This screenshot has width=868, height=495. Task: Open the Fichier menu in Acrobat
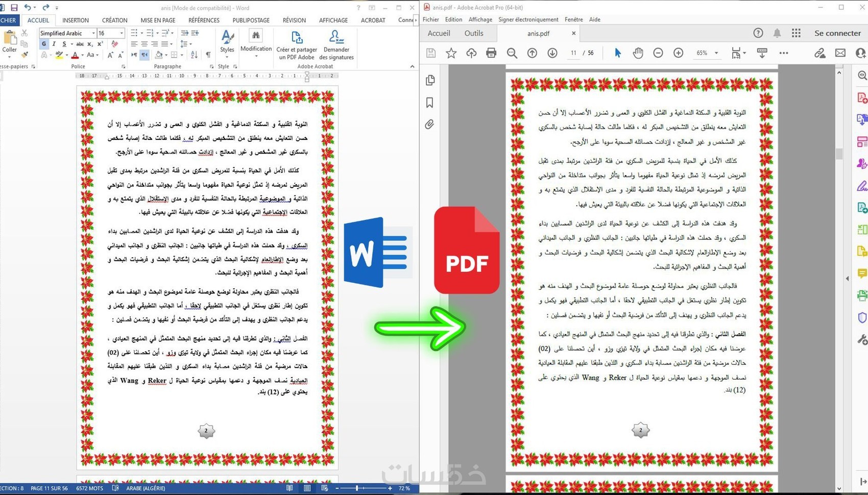(431, 19)
